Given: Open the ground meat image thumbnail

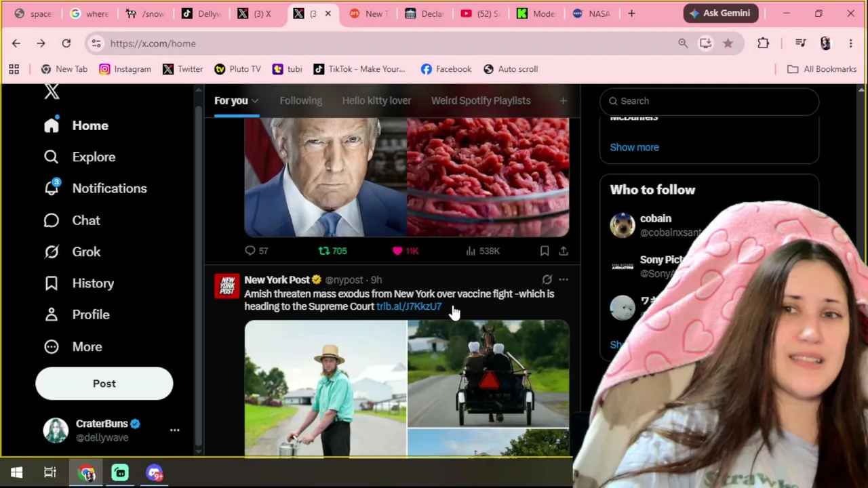Looking at the screenshot, I should tap(488, 178).
